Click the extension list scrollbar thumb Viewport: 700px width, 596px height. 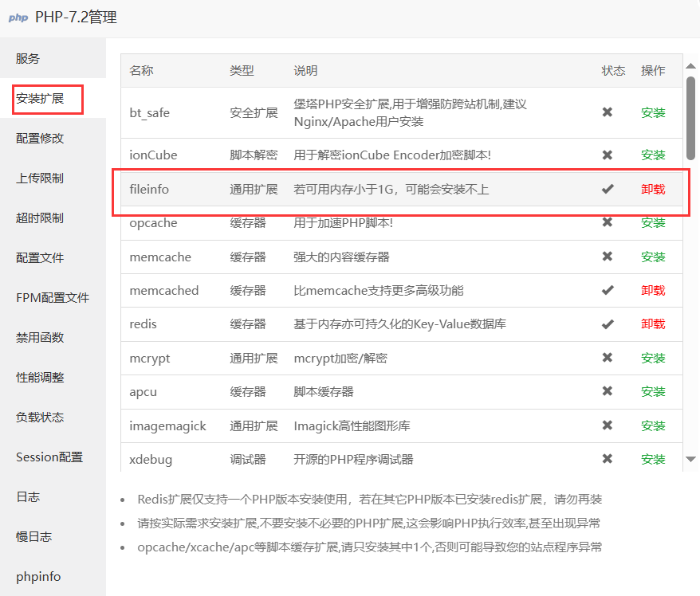pos(690,118)
